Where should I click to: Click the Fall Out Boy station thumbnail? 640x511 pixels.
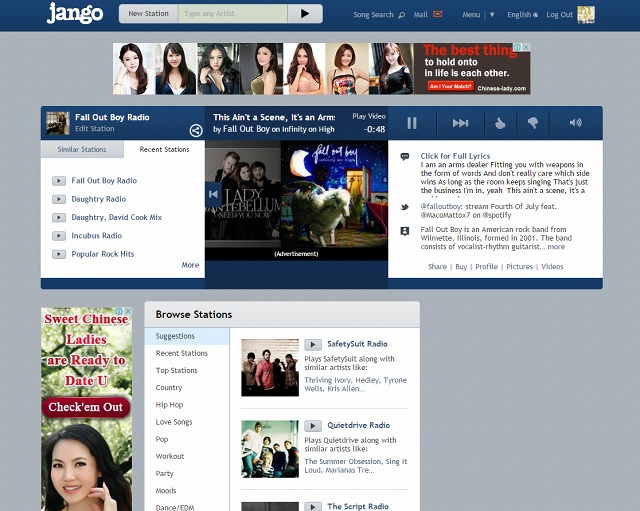[x=58, y=123]
